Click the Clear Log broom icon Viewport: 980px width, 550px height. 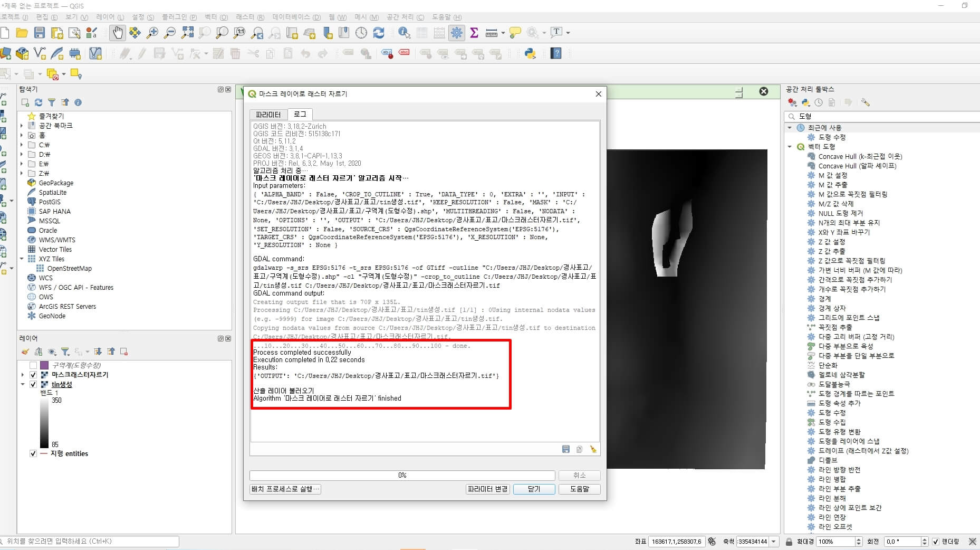593,449
